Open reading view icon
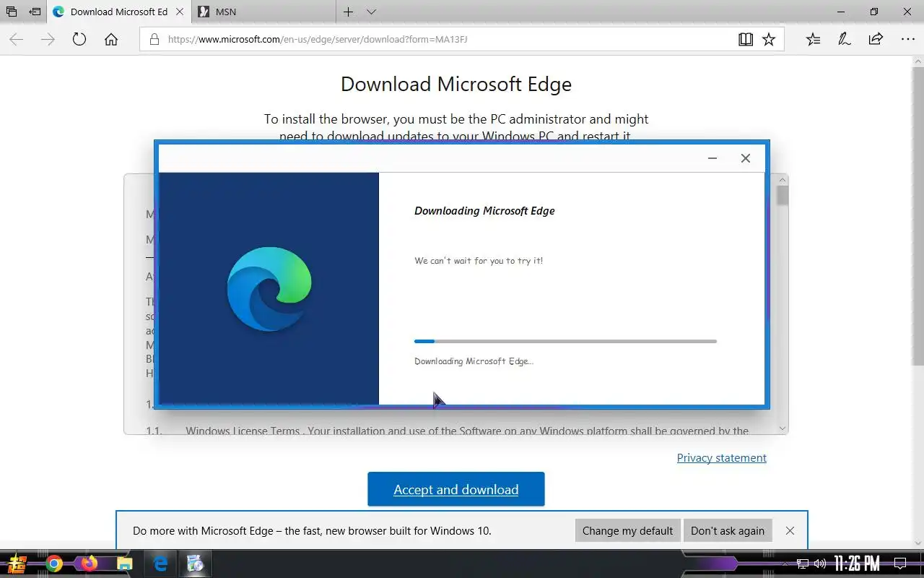924x578 pixels. [746, 40]
